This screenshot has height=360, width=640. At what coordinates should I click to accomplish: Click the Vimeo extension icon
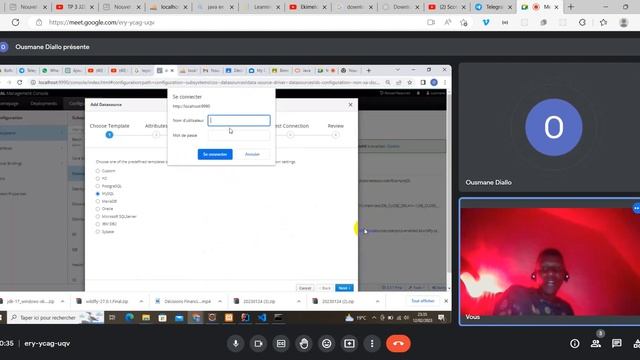coord(486,22)
